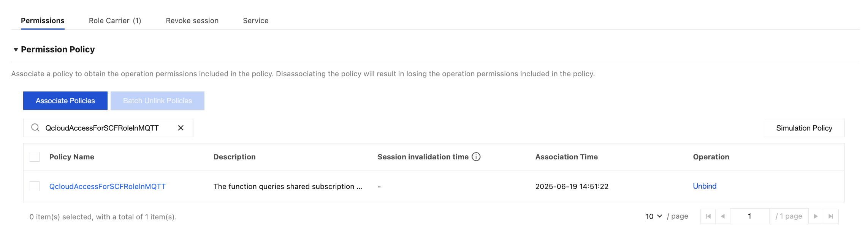
Task: Tick the select-all policies checkbox
Action: pos(35,157)
